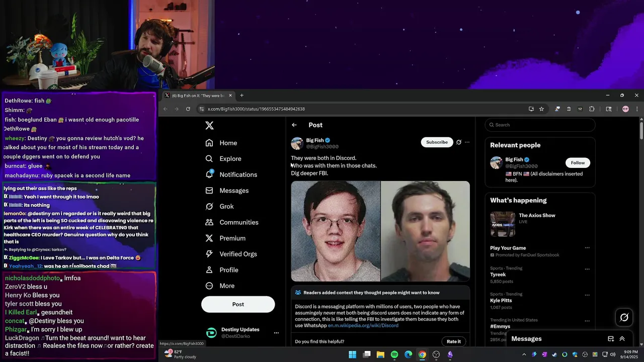The width and height of the screenshot is (644, 362).
Task: Select Communities in the sidebar
Action: tap(232, 222)
